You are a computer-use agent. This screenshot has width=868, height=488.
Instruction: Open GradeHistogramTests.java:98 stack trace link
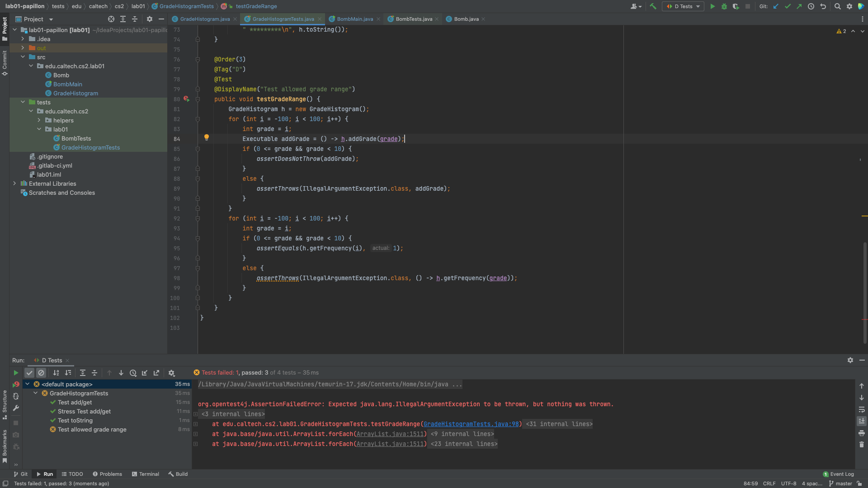click(x=471, y=424)
